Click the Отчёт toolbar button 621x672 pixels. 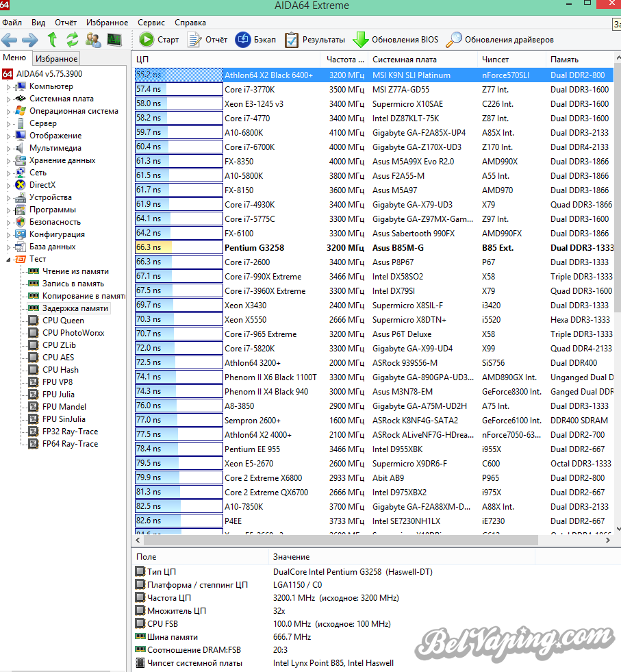pos(207,40)
